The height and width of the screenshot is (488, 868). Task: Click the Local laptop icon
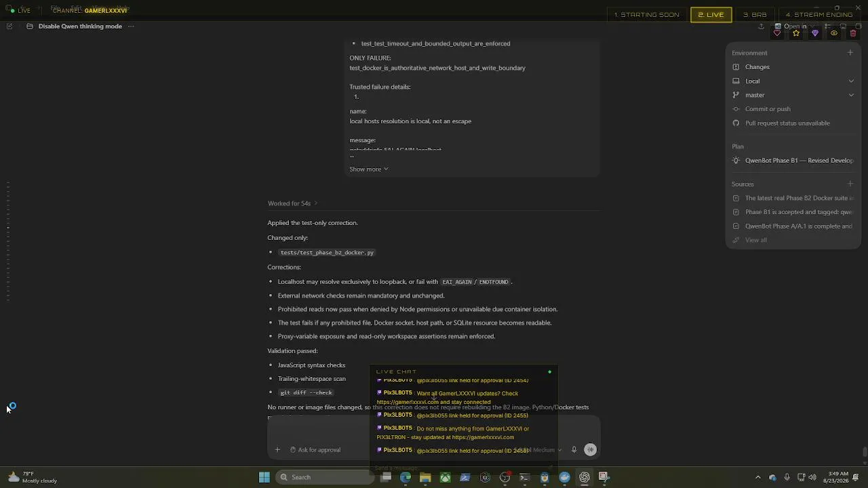(736, 81)
